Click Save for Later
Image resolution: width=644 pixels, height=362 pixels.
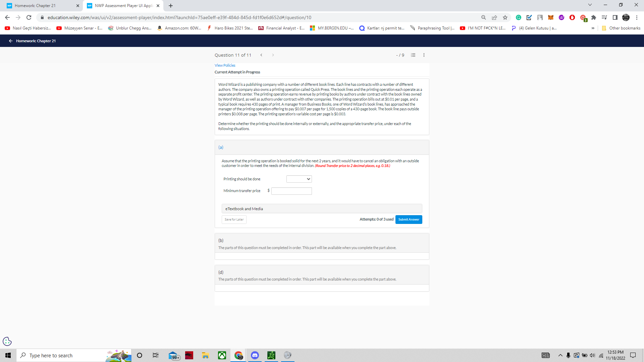[234, 220]
